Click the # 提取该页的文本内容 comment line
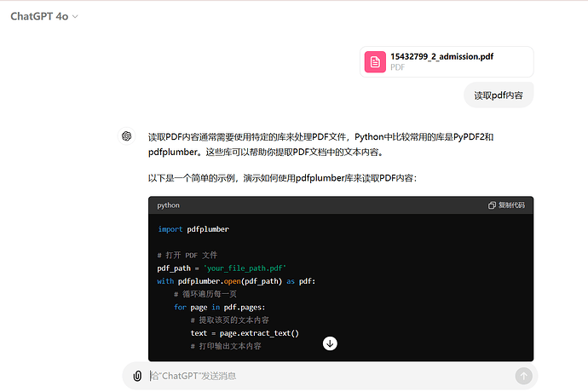The height and width of the screenshot is (392, 588). [229, 320]
